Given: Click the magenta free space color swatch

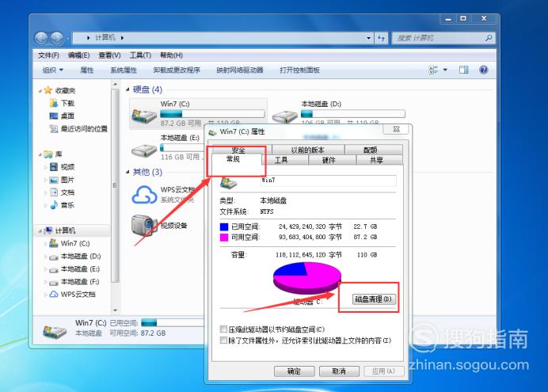Looking at the screenshot, I should [224, 238].
